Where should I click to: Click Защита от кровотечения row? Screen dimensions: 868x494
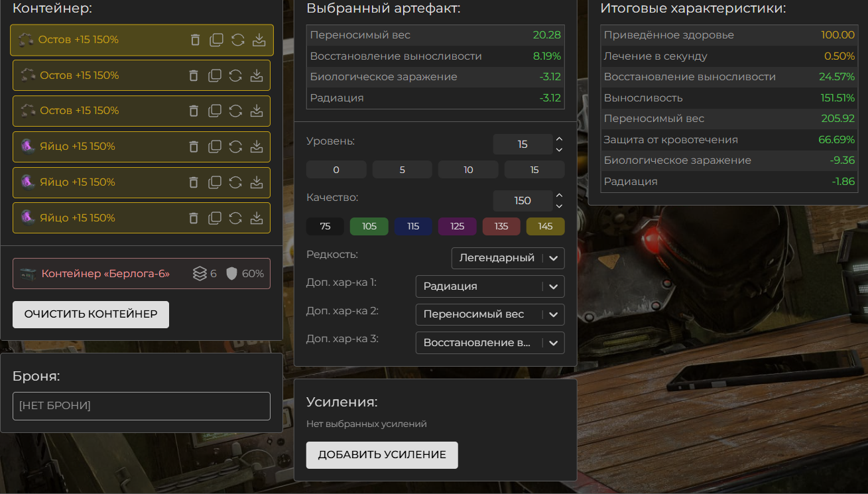(x=729, y=140)
